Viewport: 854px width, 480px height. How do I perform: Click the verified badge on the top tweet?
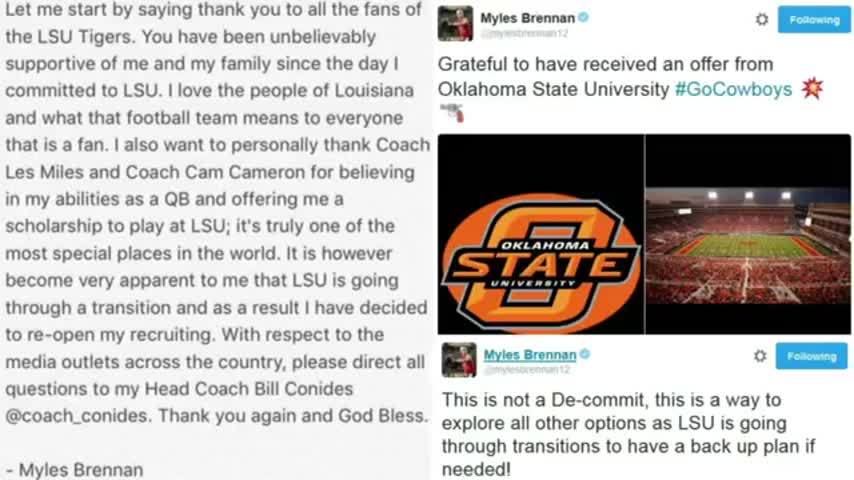583,17
